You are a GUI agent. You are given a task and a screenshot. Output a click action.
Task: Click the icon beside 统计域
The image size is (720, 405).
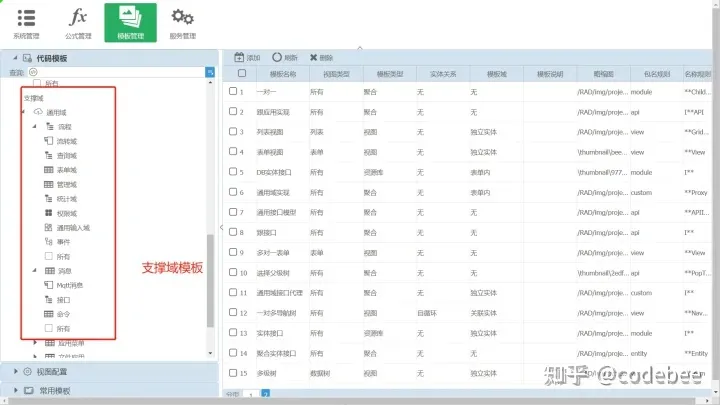[x=48, y=198]
